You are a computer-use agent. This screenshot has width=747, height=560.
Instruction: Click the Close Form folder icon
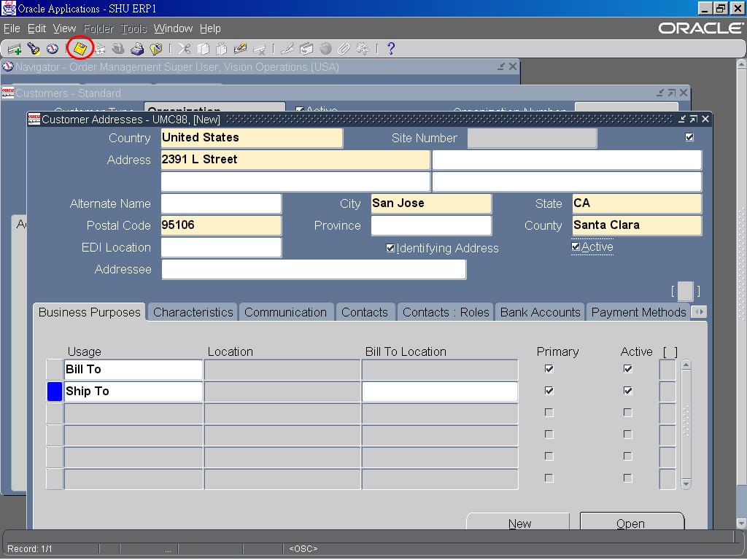click(x=156, y=49)
